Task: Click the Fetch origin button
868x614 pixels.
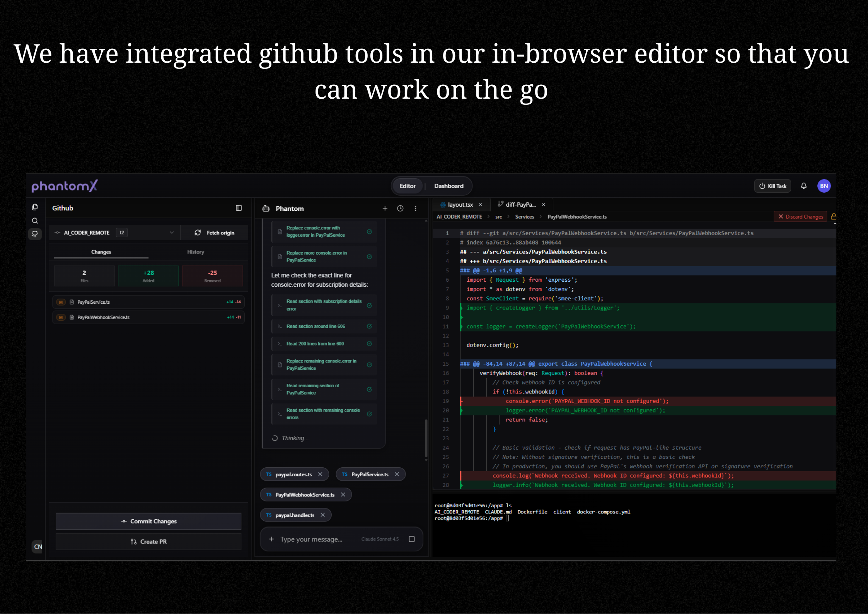Action: tap(215, 233)
